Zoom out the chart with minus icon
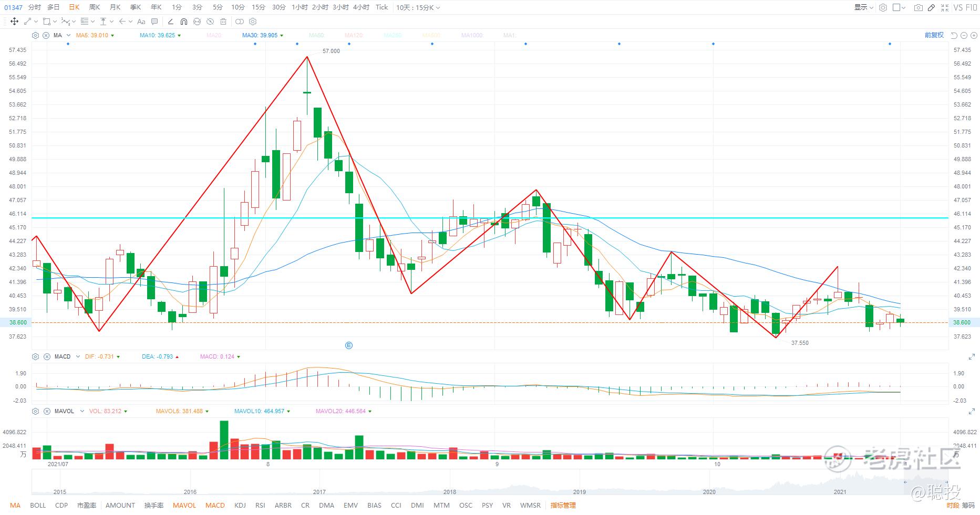Viewport: 980px width, 515px height. click(x=964, y=35)
